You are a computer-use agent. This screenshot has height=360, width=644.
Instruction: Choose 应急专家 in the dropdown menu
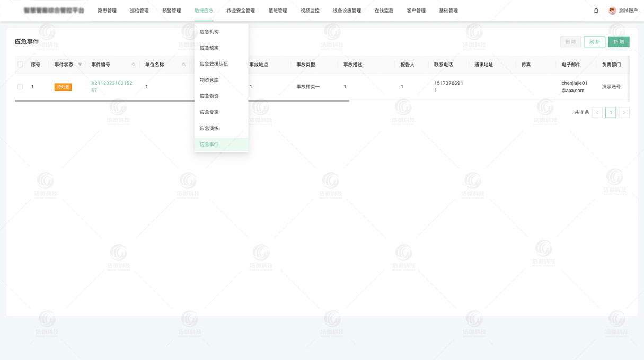click(x=209, y=112)
